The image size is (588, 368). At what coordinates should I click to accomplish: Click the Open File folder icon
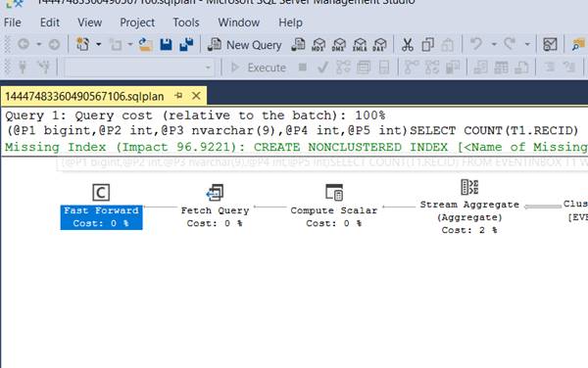[145, 44]
